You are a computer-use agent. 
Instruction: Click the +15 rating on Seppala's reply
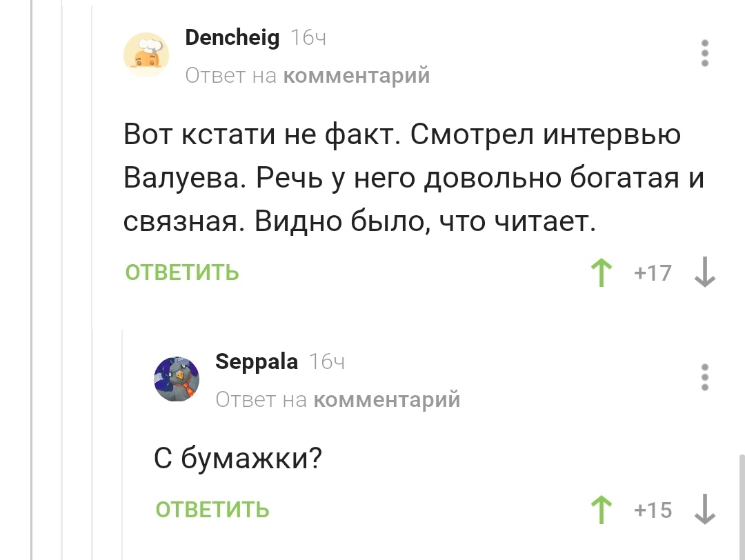pyautogui.click(x=653, y=510)
